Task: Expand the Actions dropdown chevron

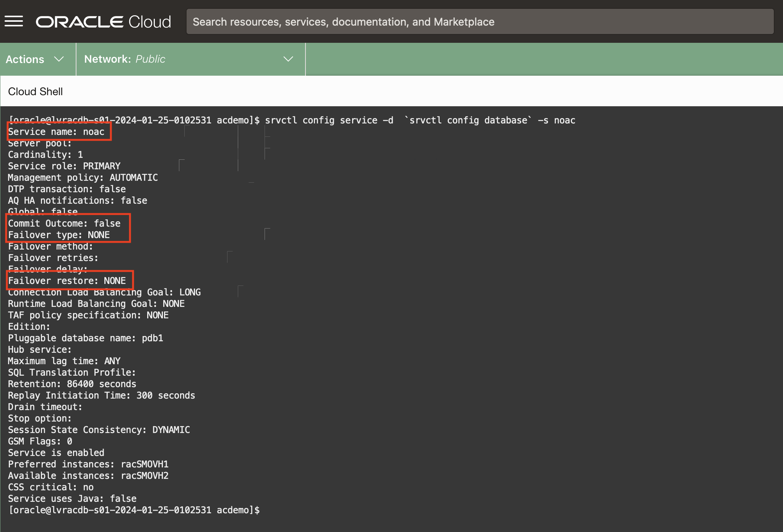Action: tap(59, 59)
